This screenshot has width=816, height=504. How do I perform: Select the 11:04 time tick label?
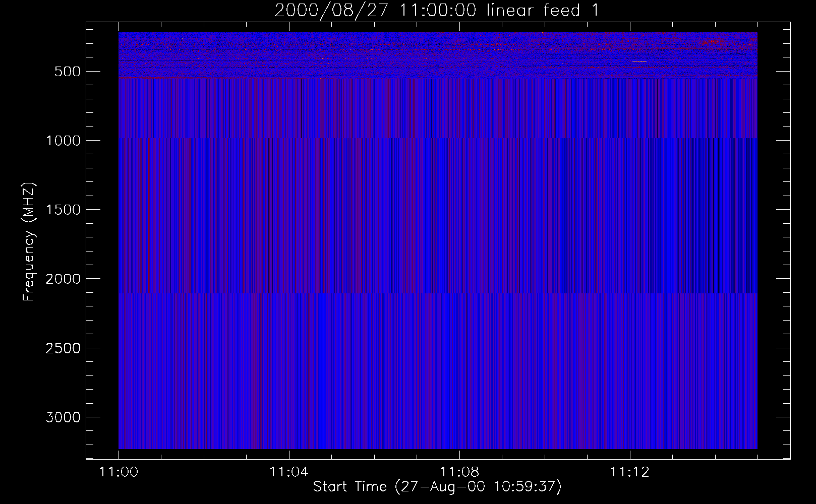tap(288, 472)
